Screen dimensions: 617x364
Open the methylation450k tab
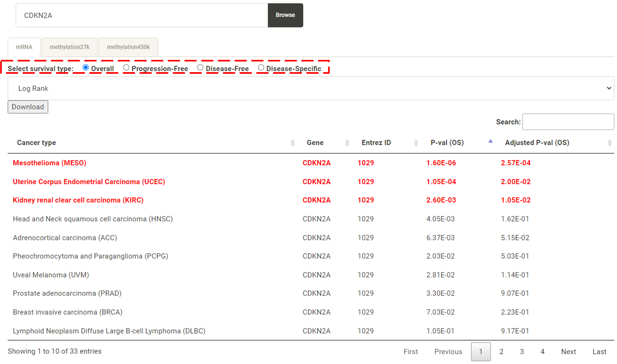pyautogui.click(x=128, y=47)
